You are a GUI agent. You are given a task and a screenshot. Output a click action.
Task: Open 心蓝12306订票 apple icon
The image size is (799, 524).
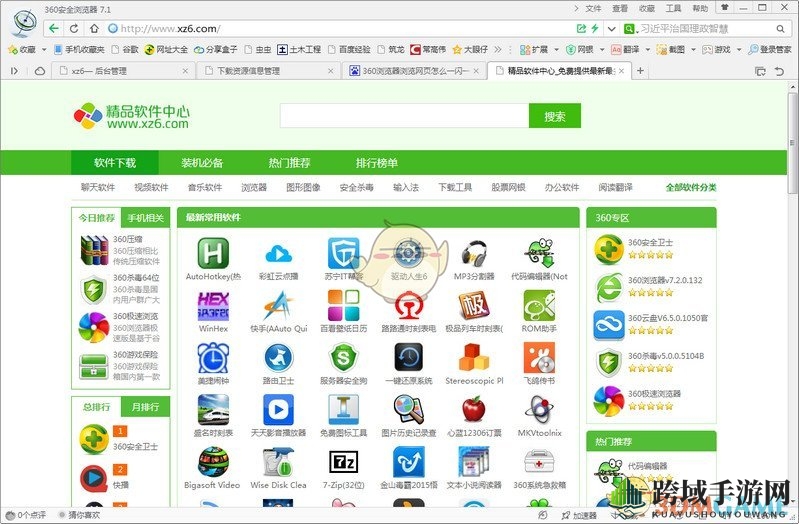coord(474,409)
